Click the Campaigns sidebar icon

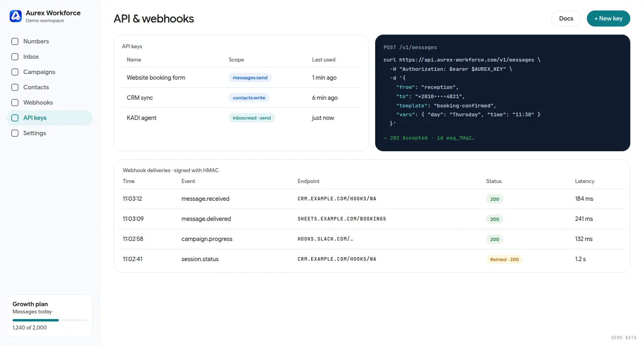tap(15, 72)
